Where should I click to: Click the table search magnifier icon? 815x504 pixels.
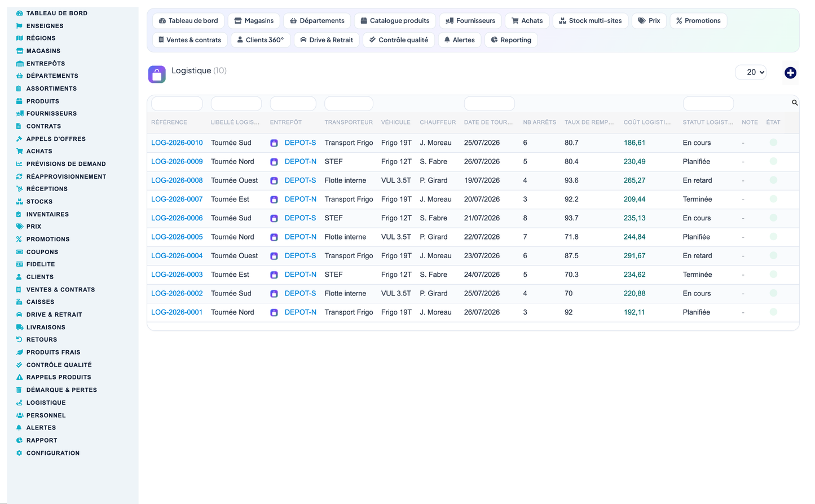tap(795, 103)
